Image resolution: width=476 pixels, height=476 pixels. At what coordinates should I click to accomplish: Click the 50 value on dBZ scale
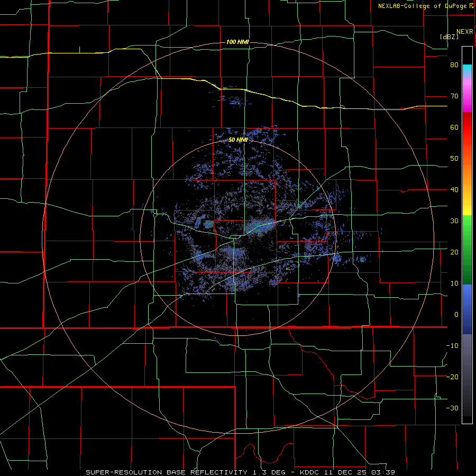coord(454,159)
